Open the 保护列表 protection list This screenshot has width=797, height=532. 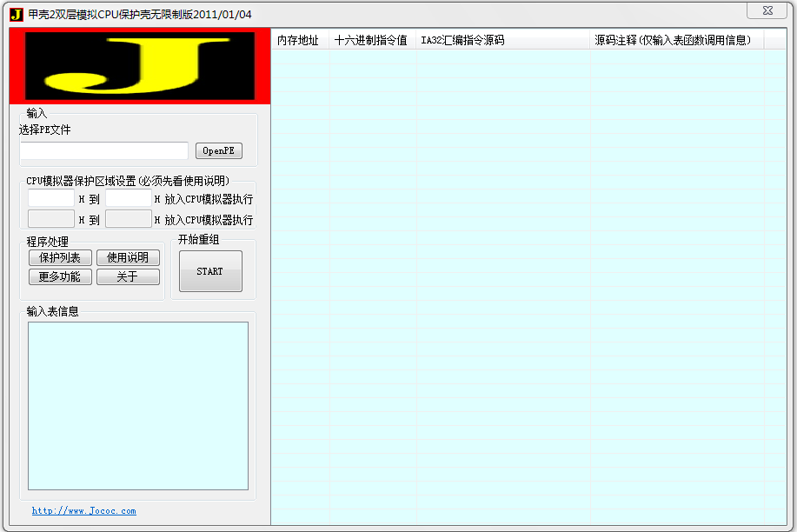point(60,257)
